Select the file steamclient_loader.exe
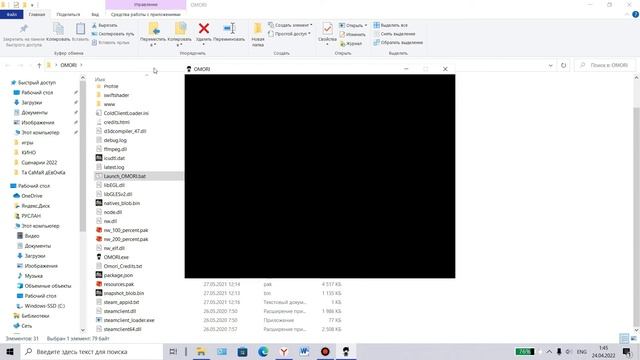The image size is (640, 360). [x=129, y=320]
